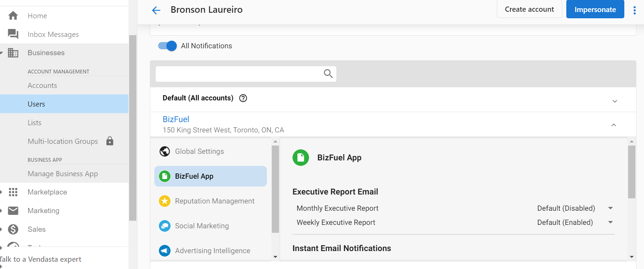Click the Social Marketing bubble icon

click(165, 226)
